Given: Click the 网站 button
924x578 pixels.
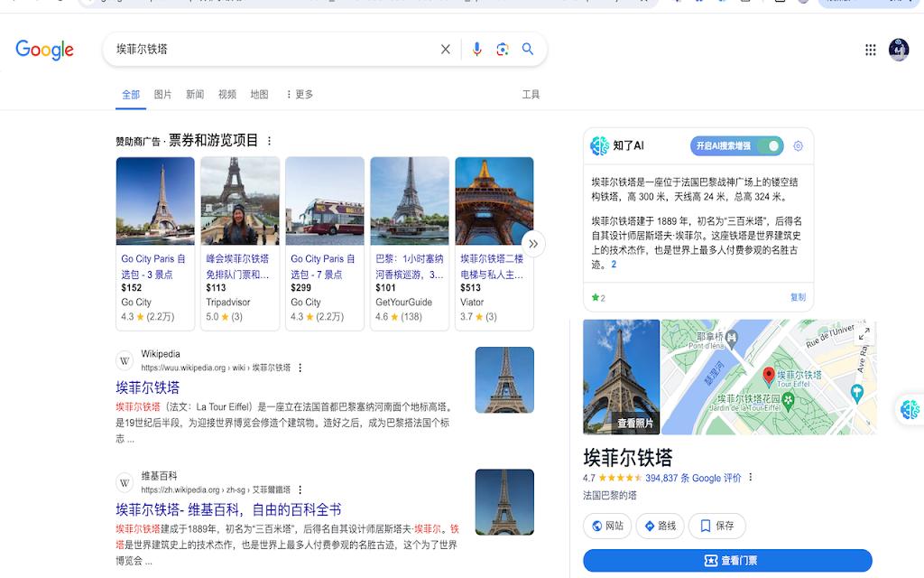Looking at the screenshot, I should pyautogui.click(x=607, y=526).
